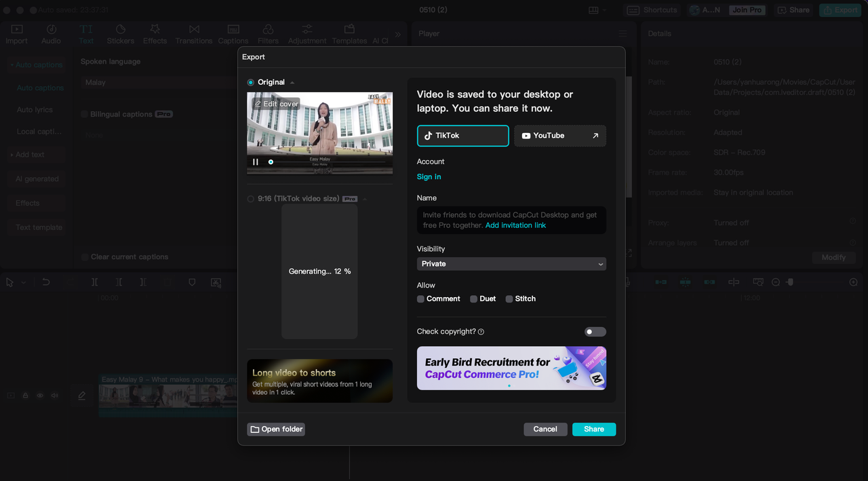Click the Join Pro badge
Screen dimensions: 868x481
tap(747, 10)
